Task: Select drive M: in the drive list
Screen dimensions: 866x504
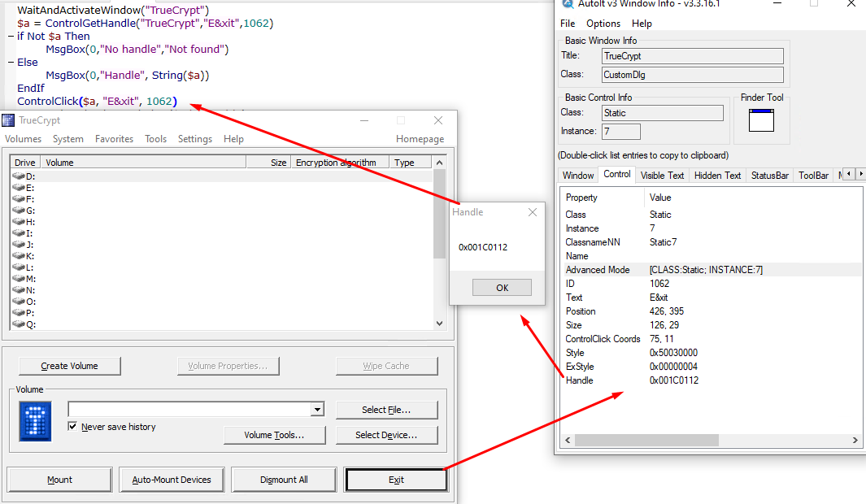Action: [221, 279]
